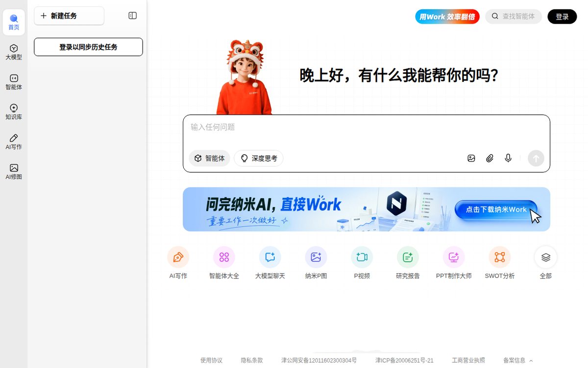This screenshot has height=368, width=588.
Task: Open SWOT分析 shortcut
Action: [500, 263]
